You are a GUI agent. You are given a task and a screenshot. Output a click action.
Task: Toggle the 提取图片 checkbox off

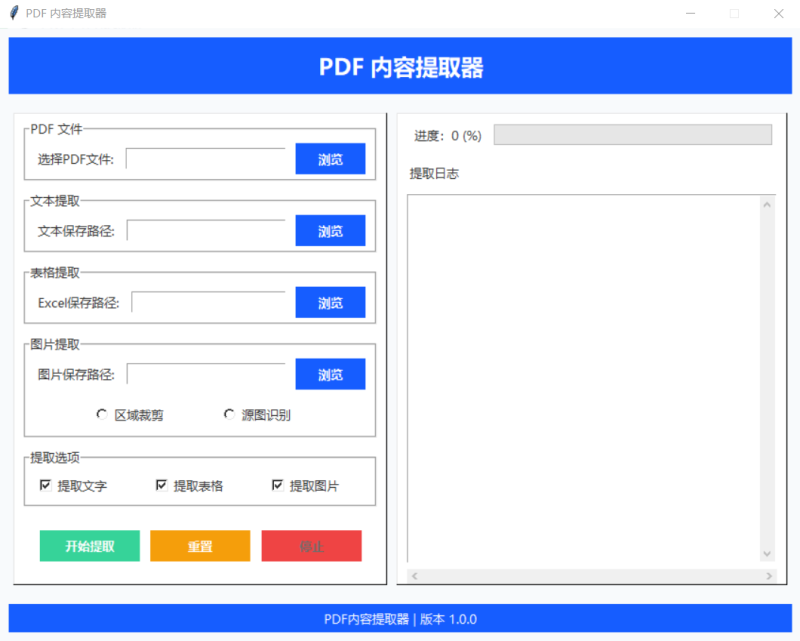pyautogui.click(x=277, y=484)
